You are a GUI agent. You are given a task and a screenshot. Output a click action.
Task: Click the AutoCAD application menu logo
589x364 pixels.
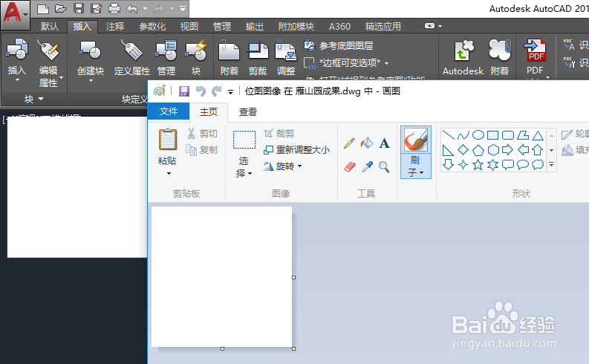pos(15,15)
